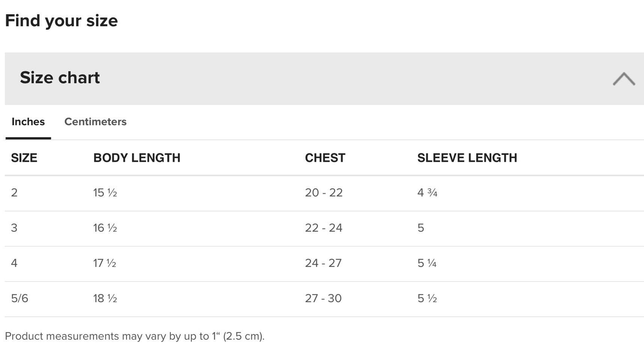Select size 4 in the table
The width and height of the screenshot is (644, 355).
[14, 263]
